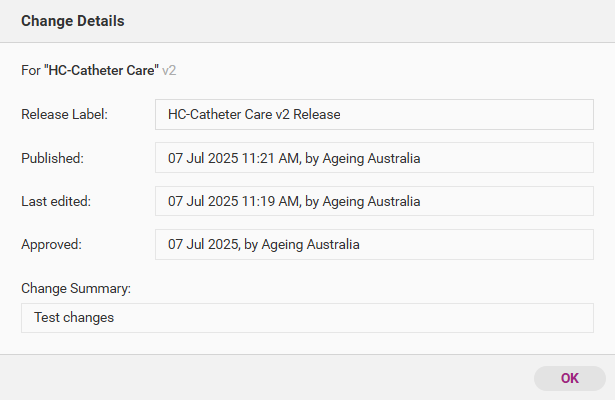Click the "Last edited:" label
The width and height of the screenshot is (615, 400).
56,201
